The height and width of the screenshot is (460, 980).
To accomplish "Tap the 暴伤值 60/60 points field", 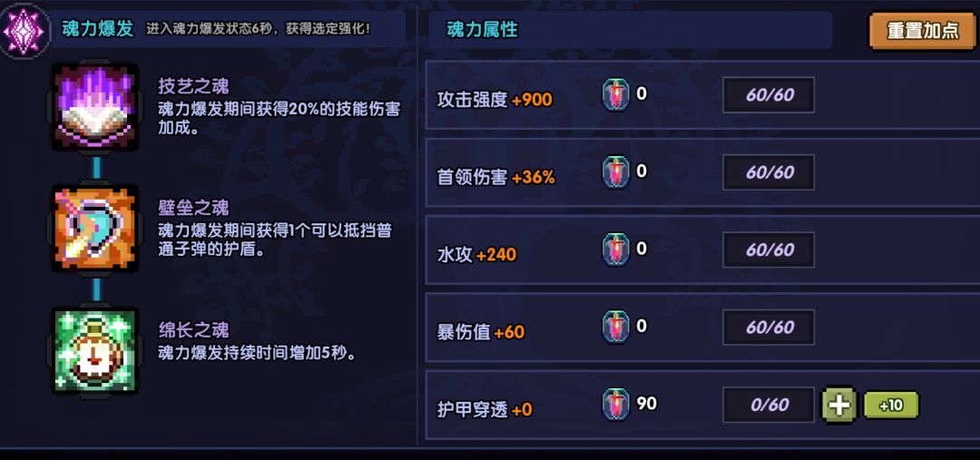I will [769, 328].
